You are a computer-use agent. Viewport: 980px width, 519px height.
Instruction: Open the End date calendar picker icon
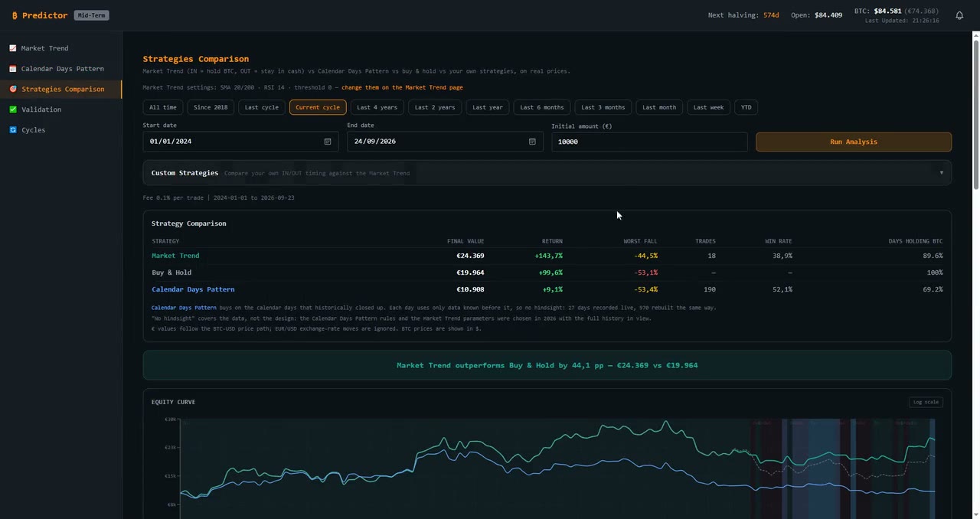tap(532, 142)
